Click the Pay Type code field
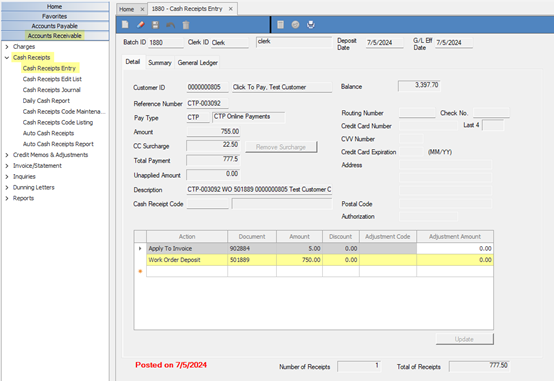The width and height of the screenshot is (554, 381). [x=198, y=117]
